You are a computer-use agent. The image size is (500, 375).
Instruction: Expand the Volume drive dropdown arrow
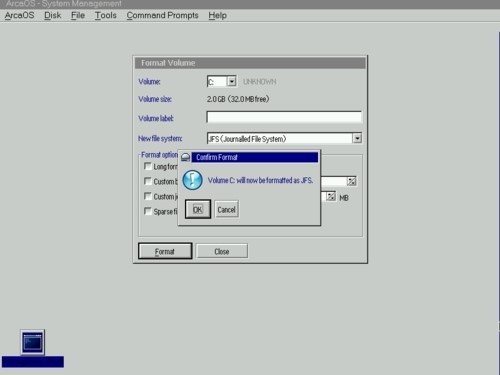click(x=231, y=81)
